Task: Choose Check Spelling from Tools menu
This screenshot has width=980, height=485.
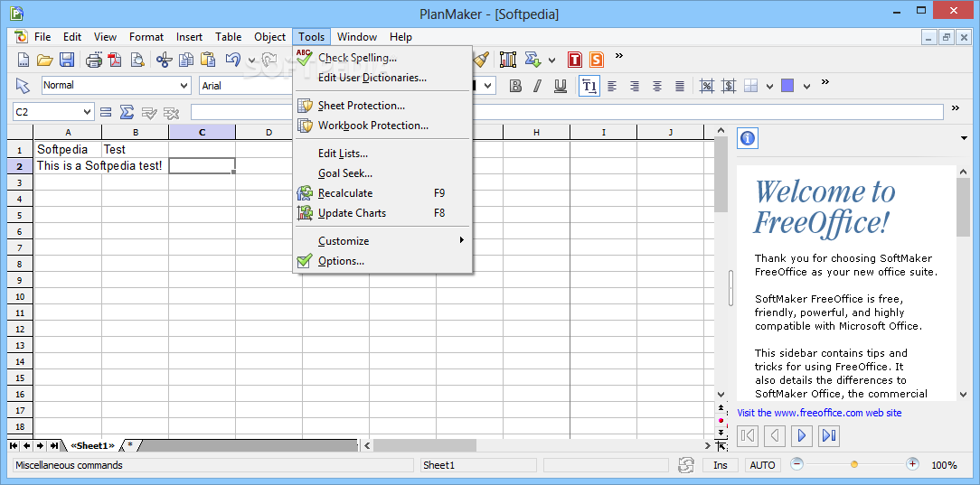Action: point(382,58)
